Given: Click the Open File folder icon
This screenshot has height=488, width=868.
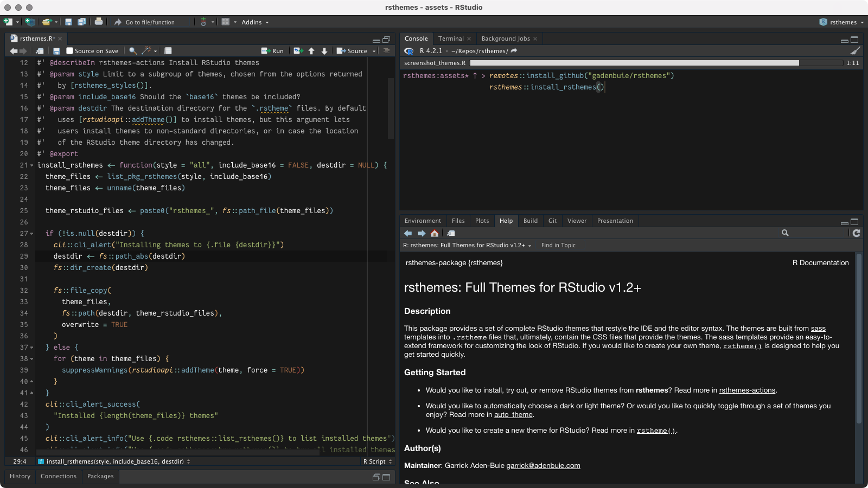Looking at the screenshot, I should [47, 22].
